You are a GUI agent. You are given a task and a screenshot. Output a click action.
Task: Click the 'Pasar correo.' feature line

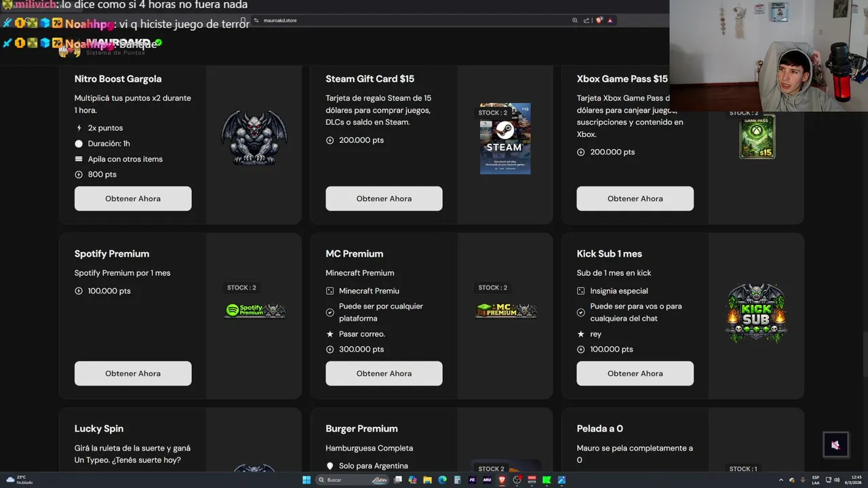tap(355, 333)
